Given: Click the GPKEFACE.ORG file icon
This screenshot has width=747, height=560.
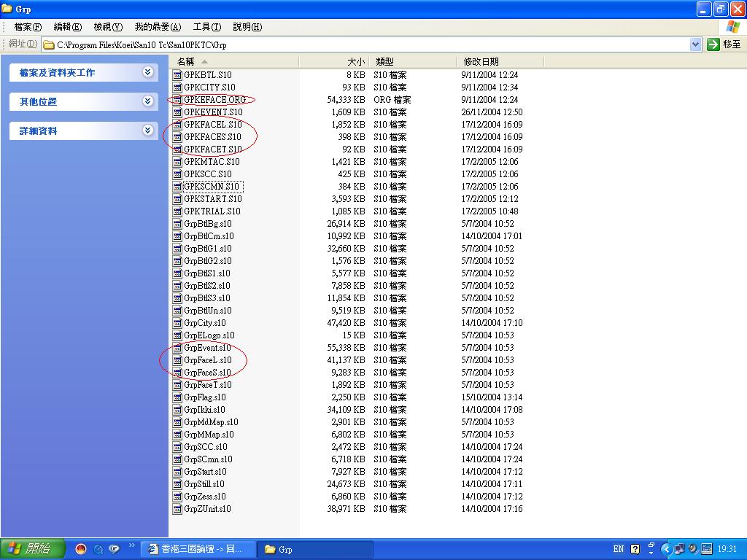Looking at the screenshot, I should tap(177, 99).
